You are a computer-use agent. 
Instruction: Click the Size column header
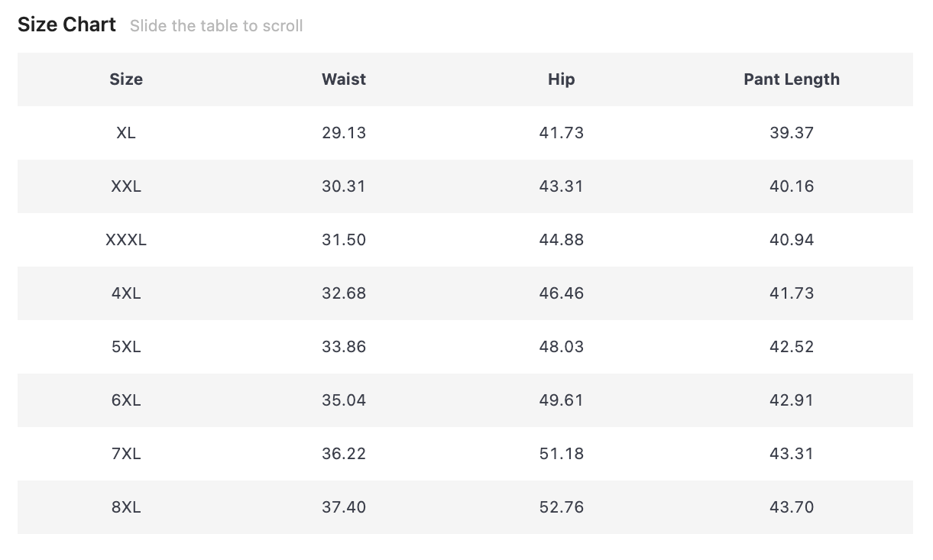126,79
